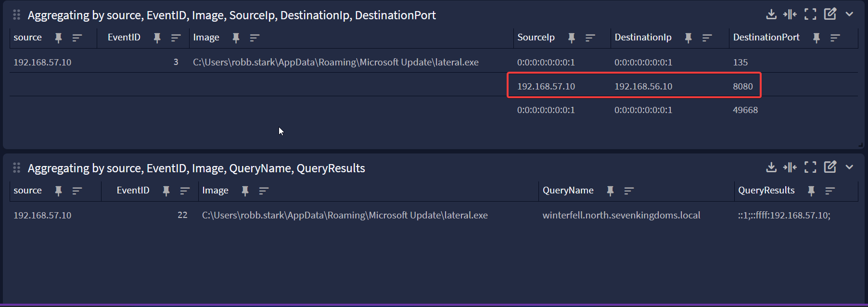Click the EventID header in top table
Image resolution: width=868 pixels, height=307 pixels.
[x=124, y=38]
